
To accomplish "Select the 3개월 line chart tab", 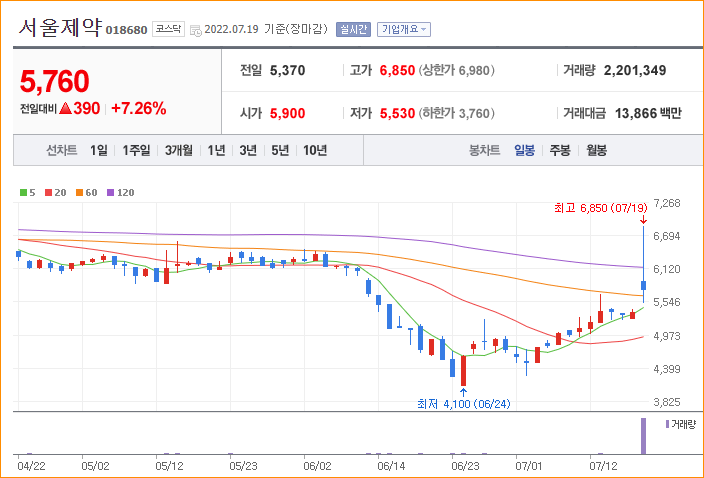I will click(x=178, y=150).
